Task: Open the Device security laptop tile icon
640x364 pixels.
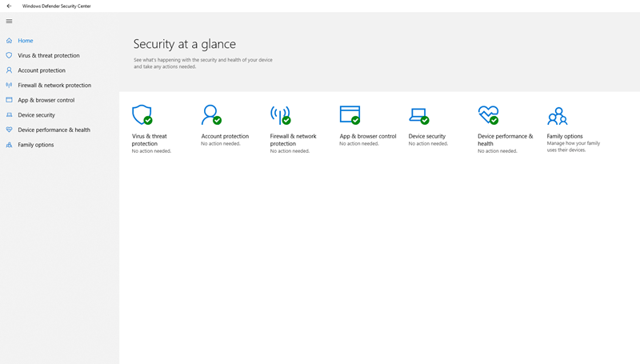Action: pyautogui.click(x=419, y=116)
